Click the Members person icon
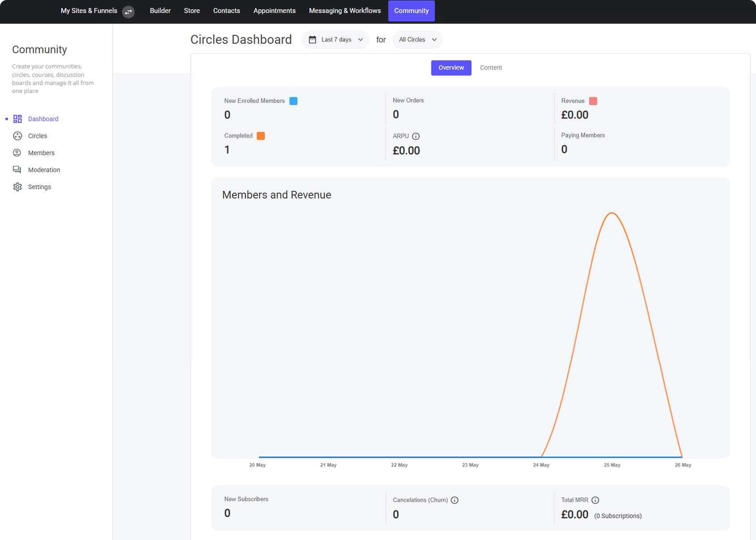756x540 pixels. click(x=17, y=153)
